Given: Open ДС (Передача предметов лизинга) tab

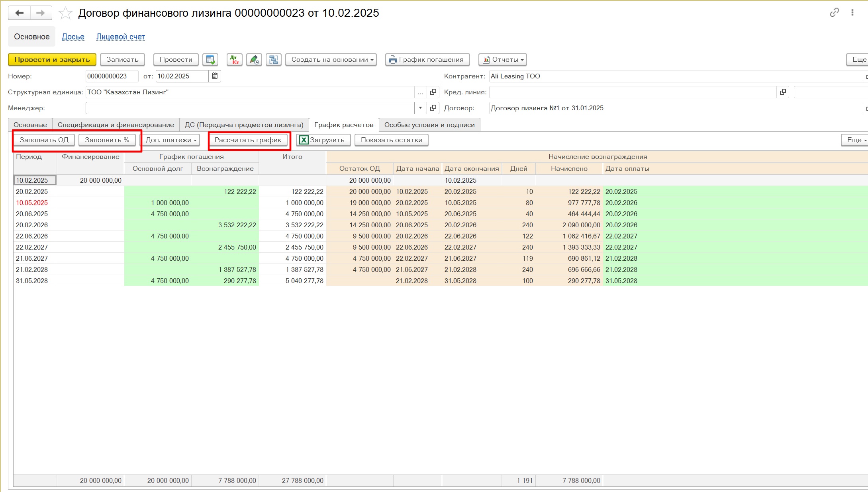Looking at the screenshot, I should tap(244, 125).
